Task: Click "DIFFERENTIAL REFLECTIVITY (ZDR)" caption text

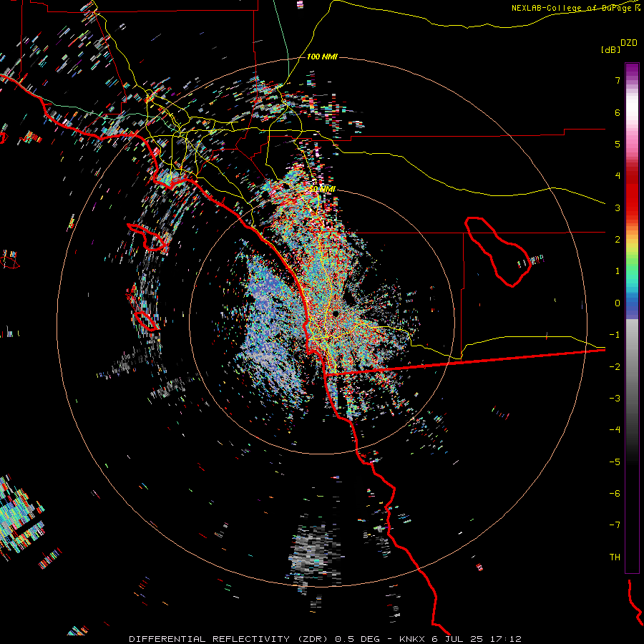Action: coord(230,639)
